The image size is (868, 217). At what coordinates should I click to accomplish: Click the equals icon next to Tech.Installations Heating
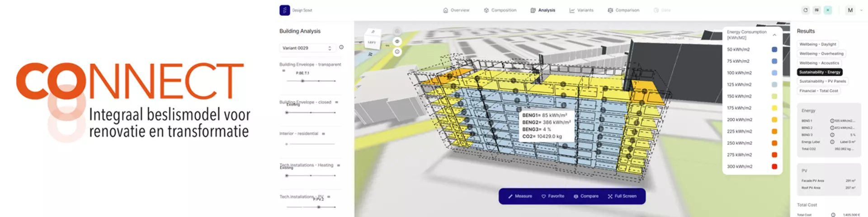338,165
